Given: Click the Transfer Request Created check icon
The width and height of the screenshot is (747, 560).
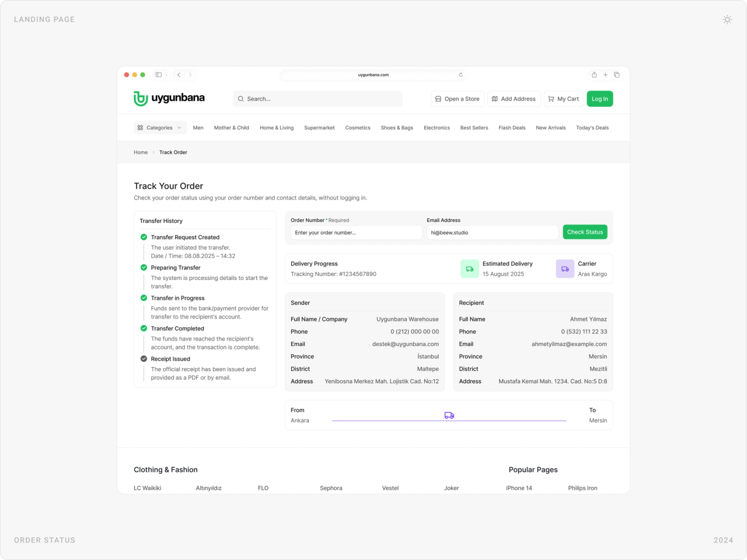Looking at the screenshot, I should pos(144,237).
